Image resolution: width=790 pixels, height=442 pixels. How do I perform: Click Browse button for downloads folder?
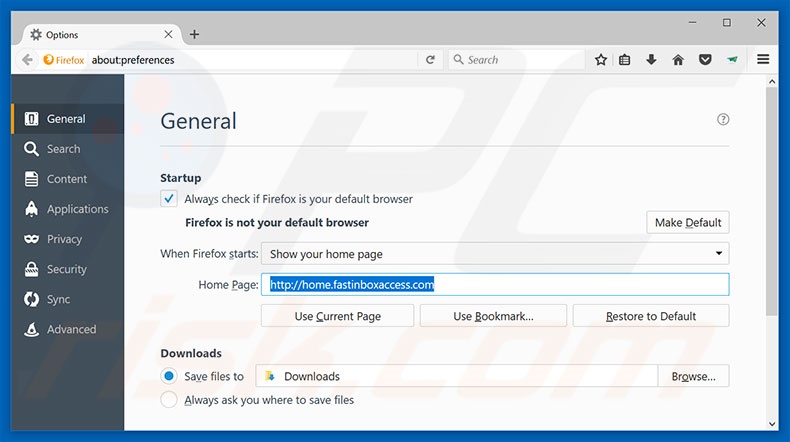coord(693,376)
